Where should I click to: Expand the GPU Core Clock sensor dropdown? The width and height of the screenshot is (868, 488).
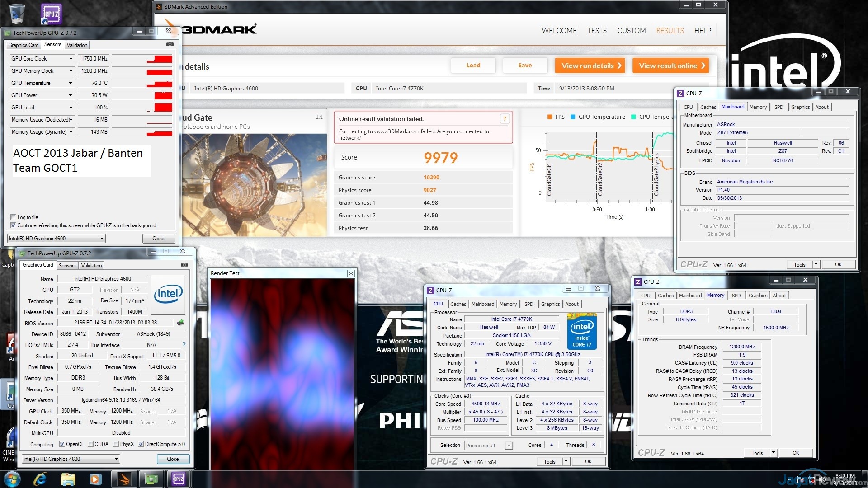click(71, 59)
